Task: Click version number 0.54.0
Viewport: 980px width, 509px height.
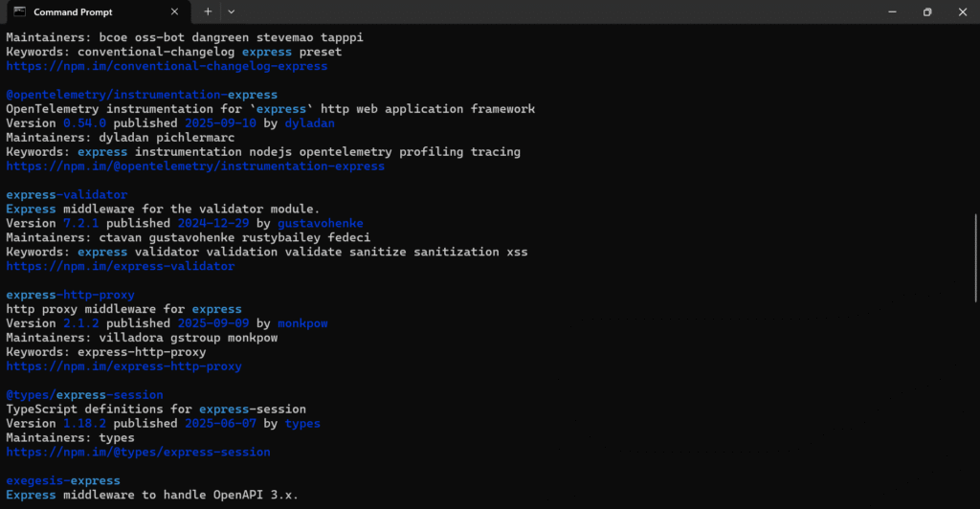Action: 84,123
